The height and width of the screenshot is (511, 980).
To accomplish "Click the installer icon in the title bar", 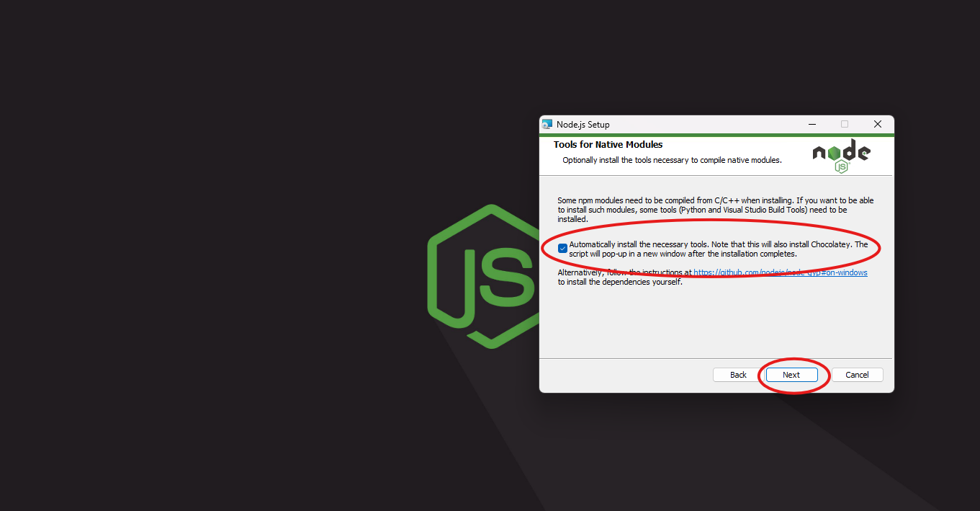I will [x=547, y=125].
